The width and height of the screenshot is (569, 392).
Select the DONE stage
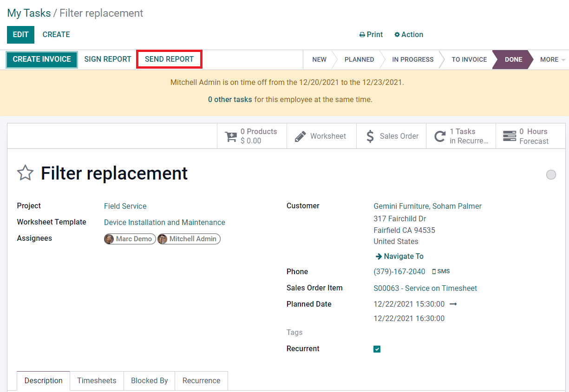pyautogui.click(x=513, y=59)
